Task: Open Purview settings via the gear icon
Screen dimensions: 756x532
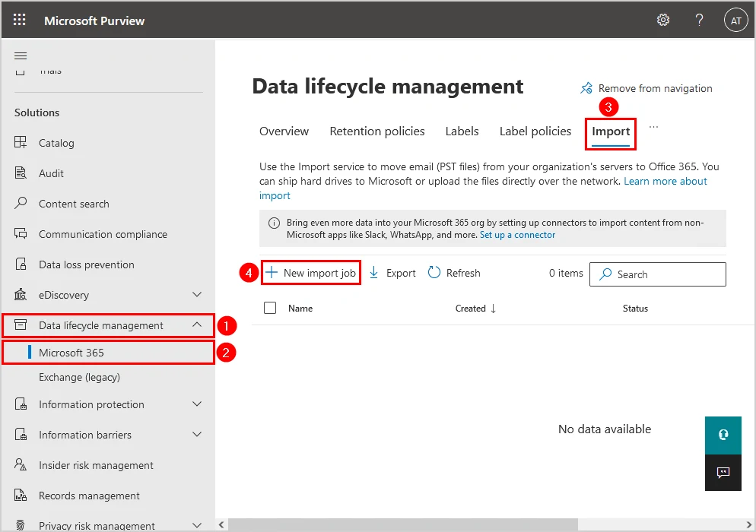Action: pyautogui.click(x=662, y=20)
